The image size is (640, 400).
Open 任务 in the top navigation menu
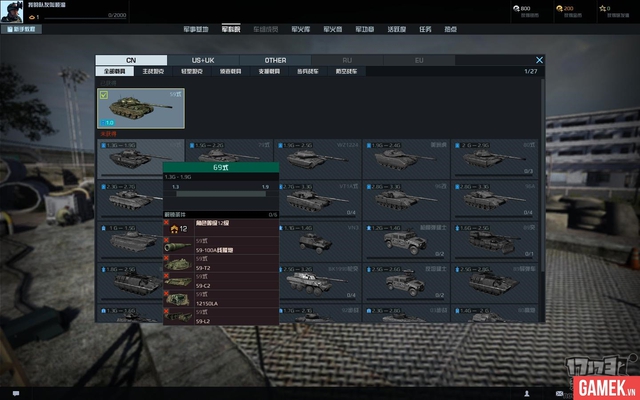coord(425,29)
